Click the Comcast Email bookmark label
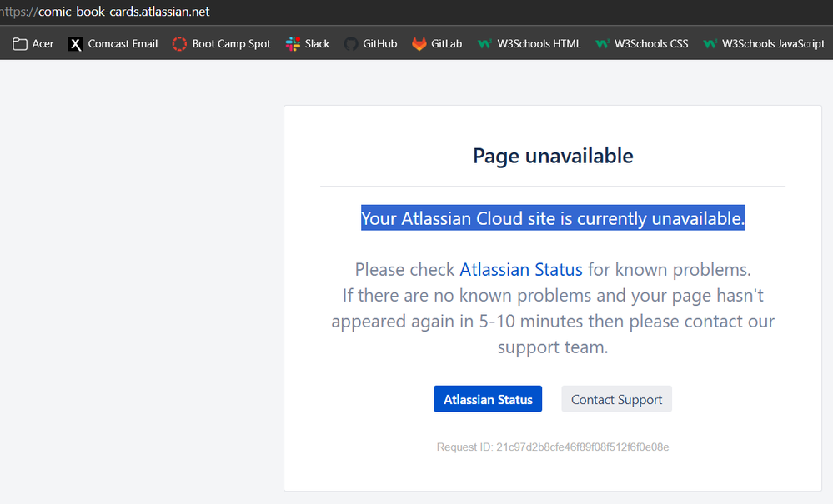This screenshot has width=833, height=504. click(x=123, y=43)
